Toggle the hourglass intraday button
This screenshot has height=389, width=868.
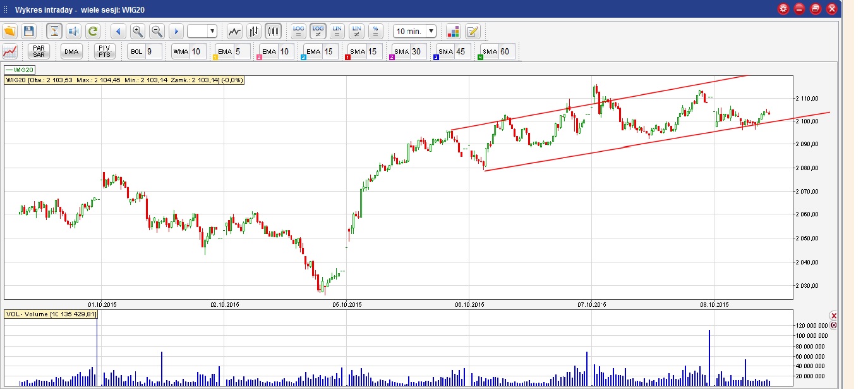point(54,31)
